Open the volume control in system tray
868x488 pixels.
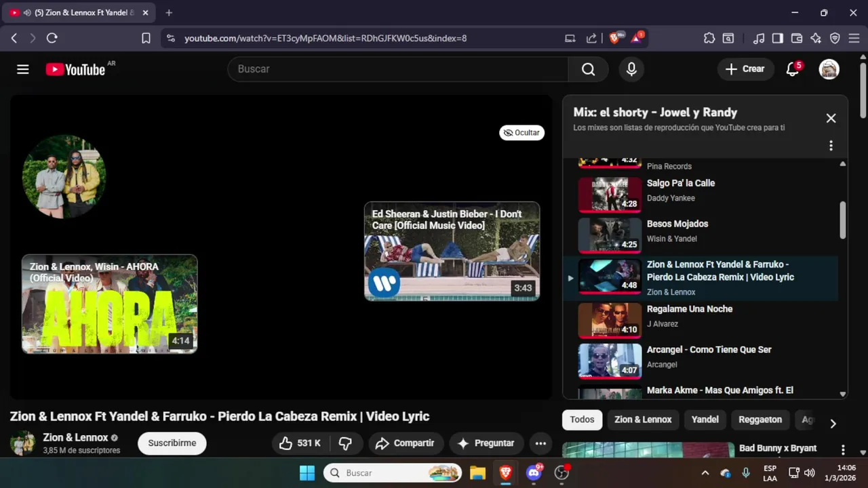[809, 473]
